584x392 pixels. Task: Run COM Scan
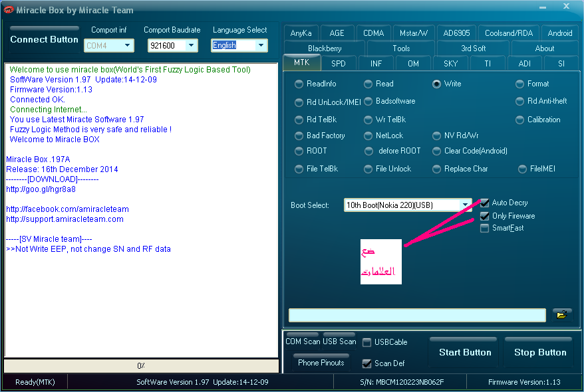[x=303, y=341]
